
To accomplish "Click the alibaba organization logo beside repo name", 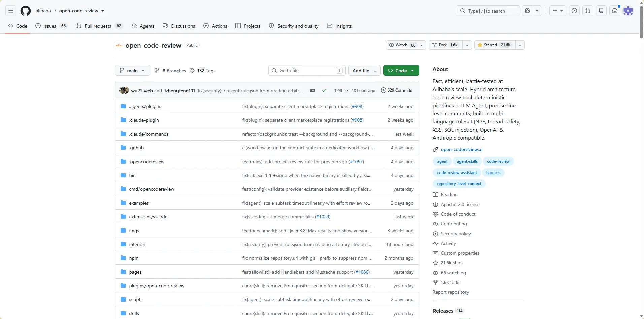I will pyautogui.click(x=119, y=45).
